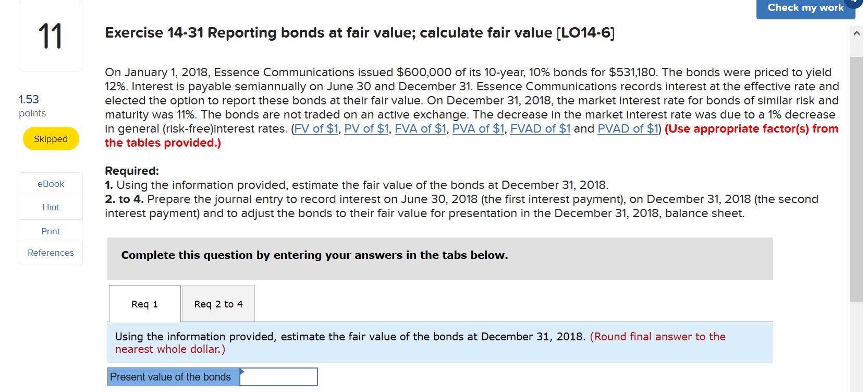Image resolution: width=868 pixels, height=392 pixels.
Task: Open the References resource
Action: [50, 253]
